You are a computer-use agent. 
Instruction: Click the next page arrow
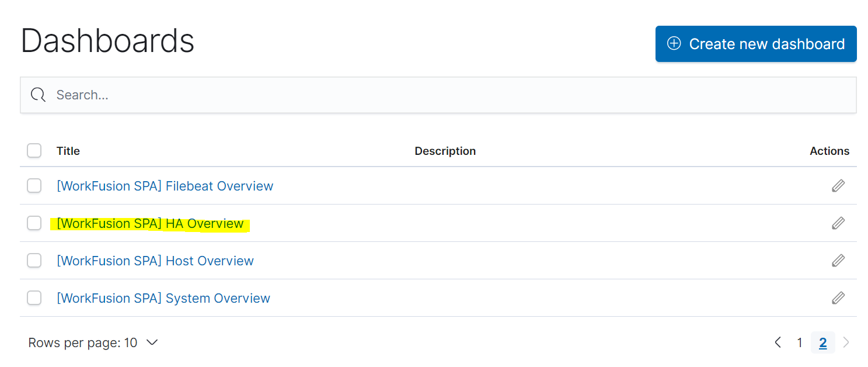tap(846, 342)
